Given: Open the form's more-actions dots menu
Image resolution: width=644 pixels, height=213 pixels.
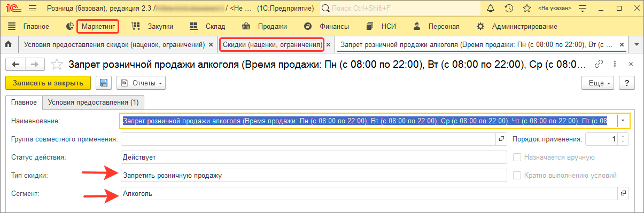Looking at the screenshot, I should (x=615, y=64).
